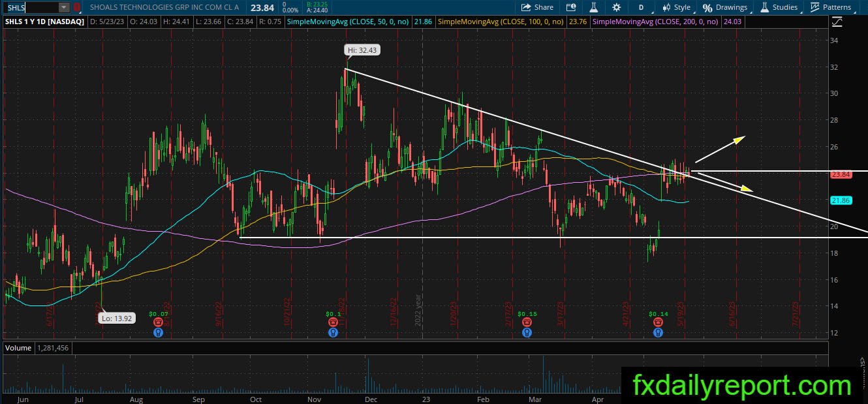Click the $0.15 earnings value label
The image size is (868, 404).
(527, 314)
